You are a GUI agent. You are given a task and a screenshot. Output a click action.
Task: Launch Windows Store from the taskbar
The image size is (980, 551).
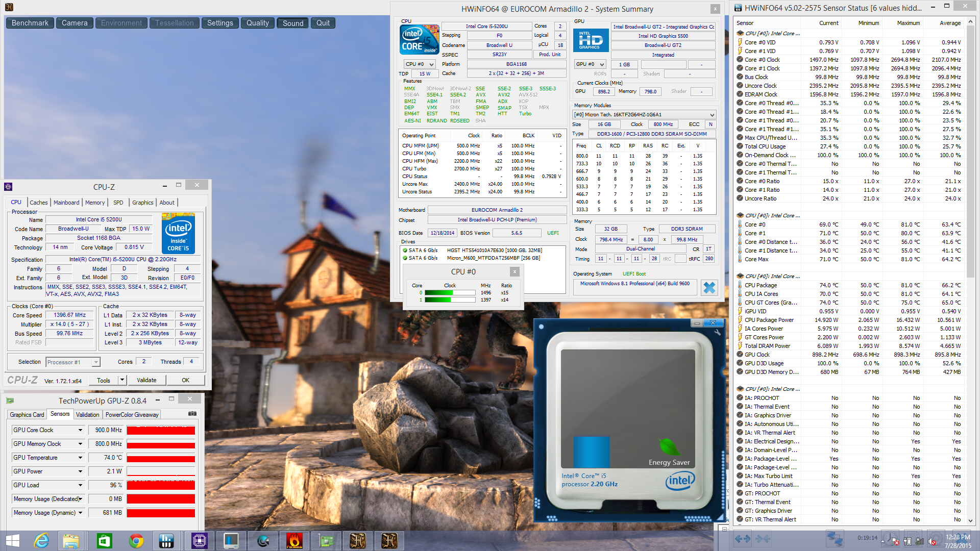104,540
